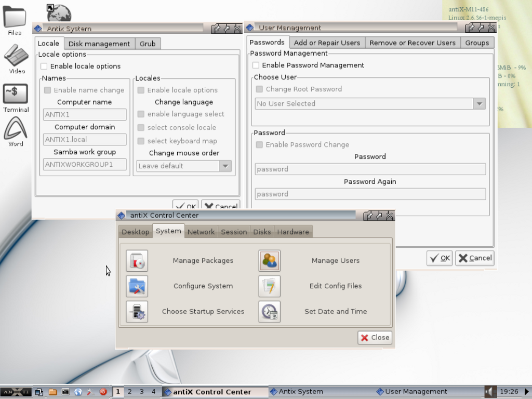Click the red power taskbar icon
This screenshot has height=399, width=532.
[x=103, y=392]
